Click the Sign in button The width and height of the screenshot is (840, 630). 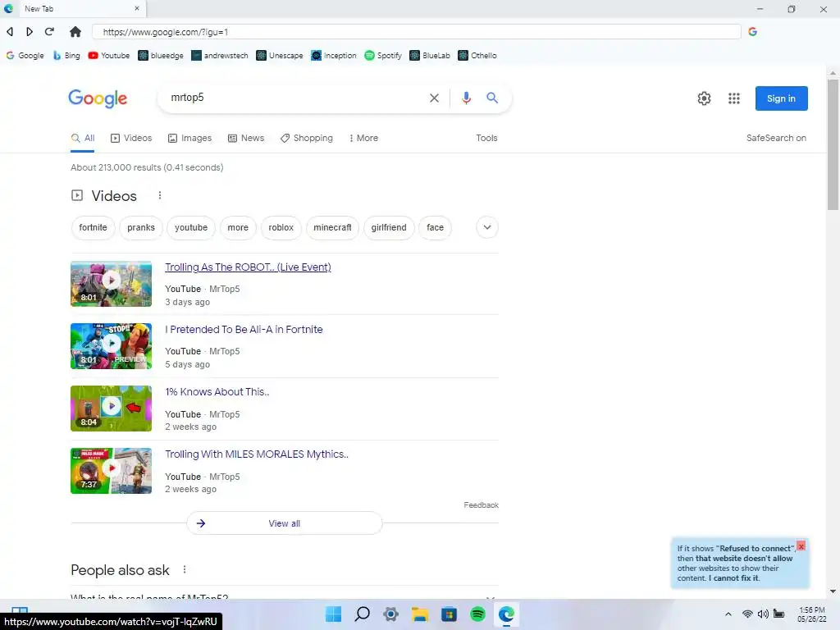coord(781,98)
